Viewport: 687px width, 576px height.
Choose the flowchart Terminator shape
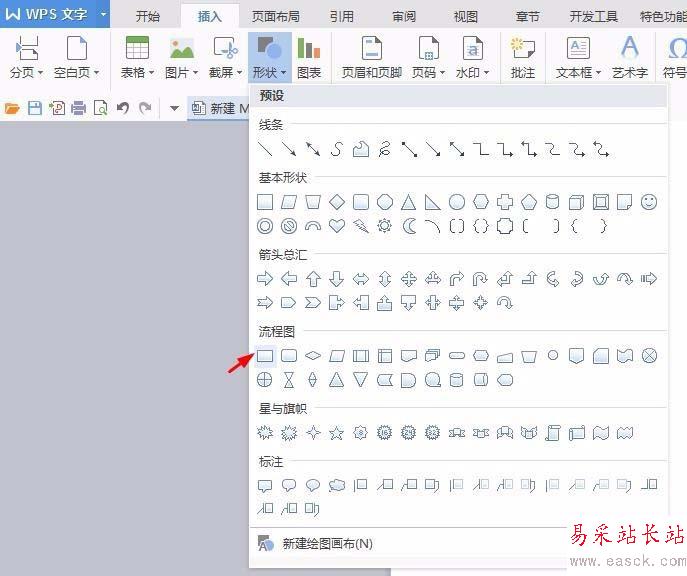(x=457, y=355)
